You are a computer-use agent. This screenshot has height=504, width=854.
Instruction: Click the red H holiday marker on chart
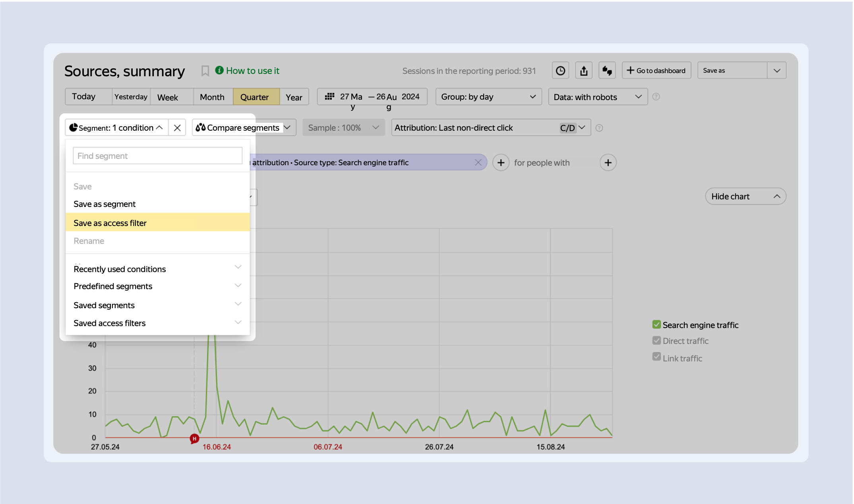coord(194,438)
